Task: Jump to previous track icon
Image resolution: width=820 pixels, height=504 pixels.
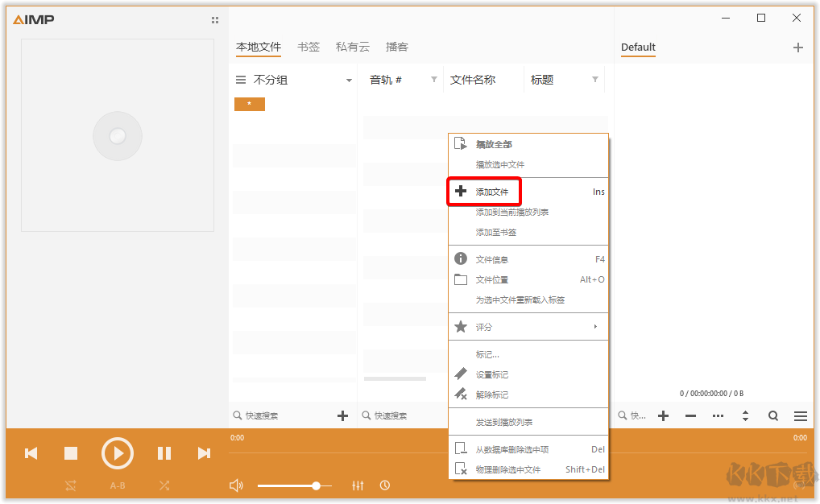Action: click(31, 453)
